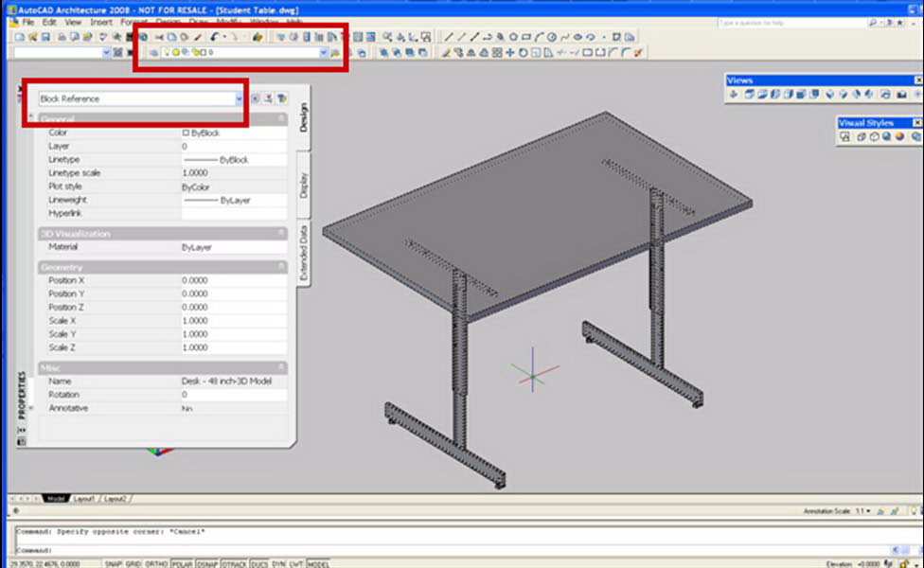This screenshot has width=924, height=568.
Task: Open the Block Reference object type dropdown
Action: pos(239,99)
